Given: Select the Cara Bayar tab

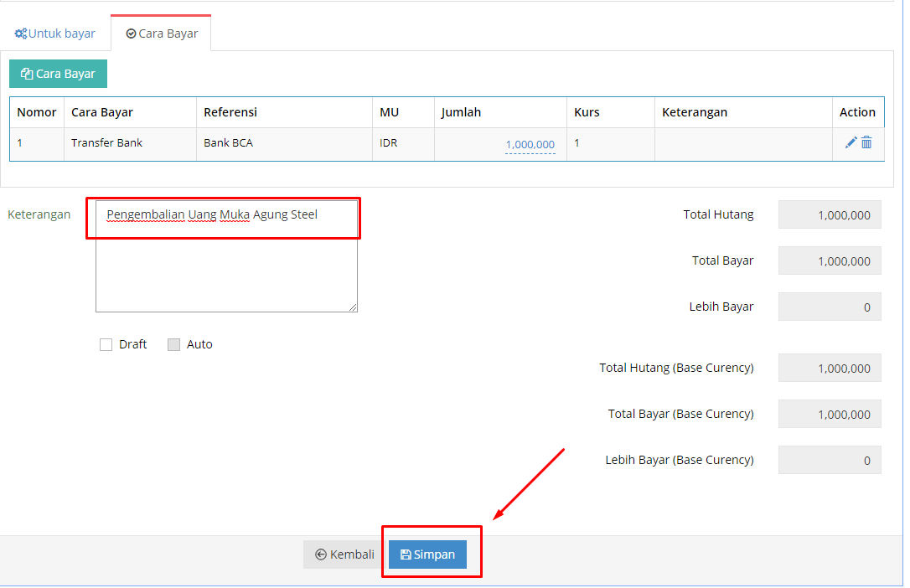Looking at the screenshot, I should coord(162,34).
